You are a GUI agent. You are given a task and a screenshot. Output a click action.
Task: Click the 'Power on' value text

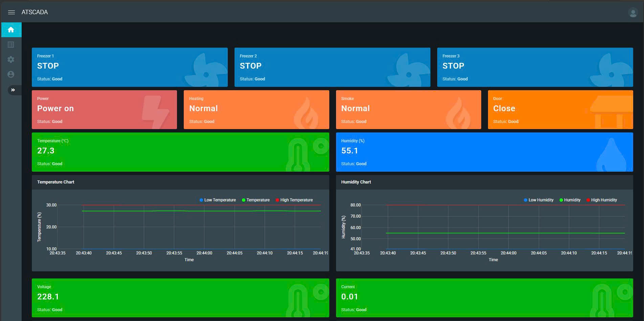coord(55,108)
